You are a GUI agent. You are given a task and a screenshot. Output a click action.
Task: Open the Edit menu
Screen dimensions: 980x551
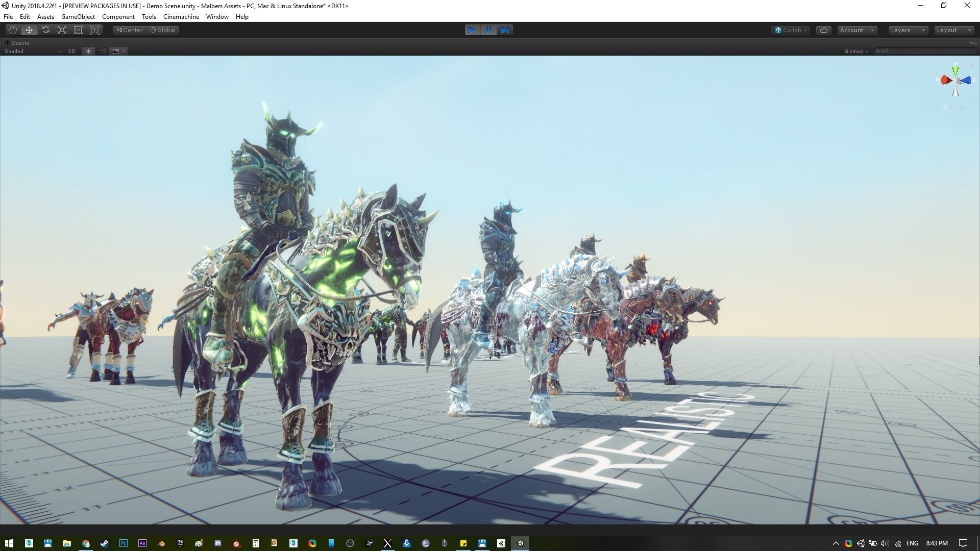click(x=25, y=17)
